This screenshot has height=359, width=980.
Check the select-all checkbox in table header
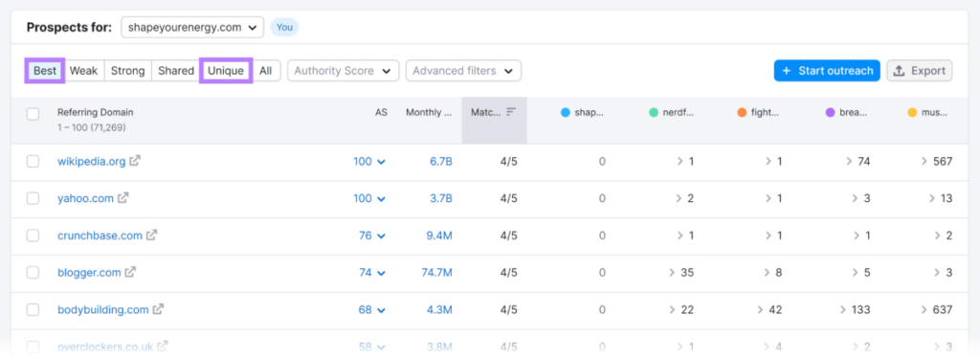[x=33, y=114]
